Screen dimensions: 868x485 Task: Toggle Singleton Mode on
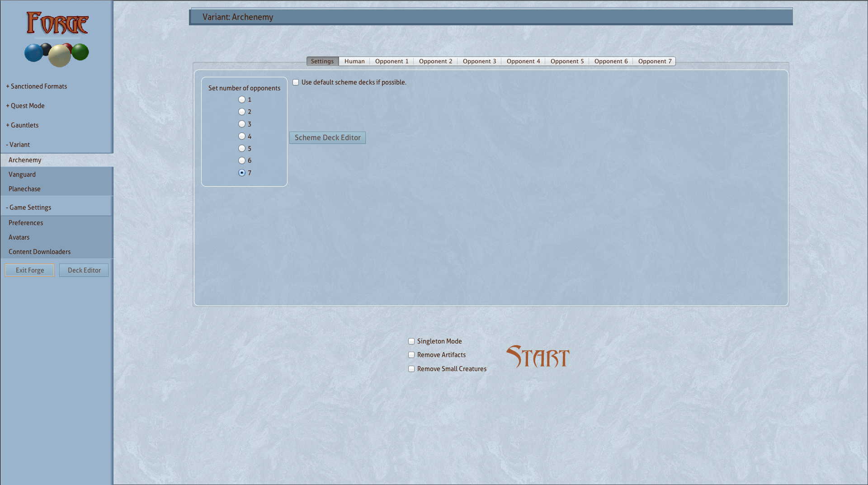411,341
